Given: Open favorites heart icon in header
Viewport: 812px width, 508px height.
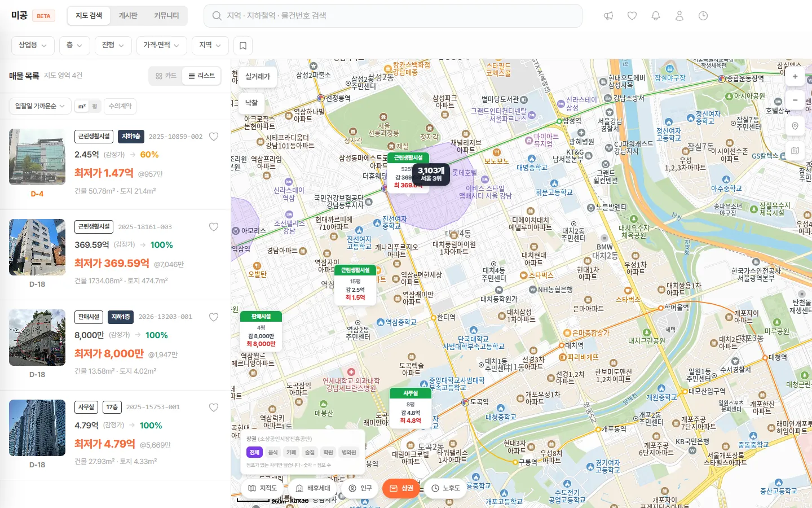Looking at the screenshot, I should coord(632,16).
